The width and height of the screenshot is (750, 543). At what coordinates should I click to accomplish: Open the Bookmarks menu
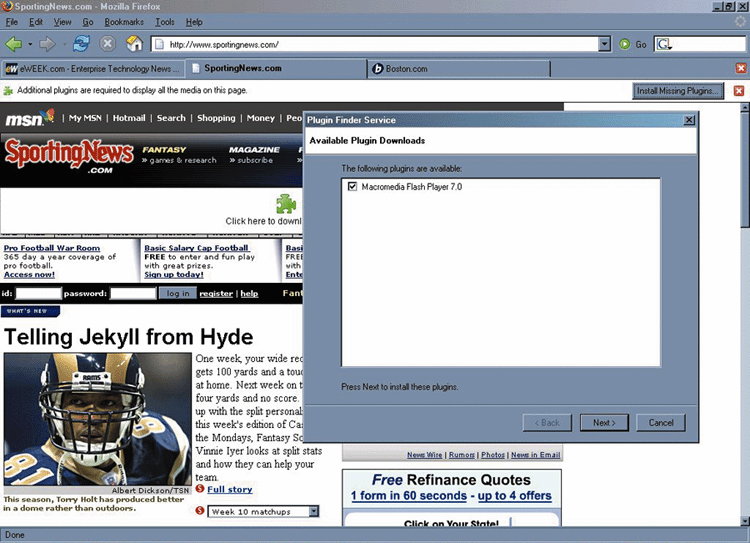(124, 22)
